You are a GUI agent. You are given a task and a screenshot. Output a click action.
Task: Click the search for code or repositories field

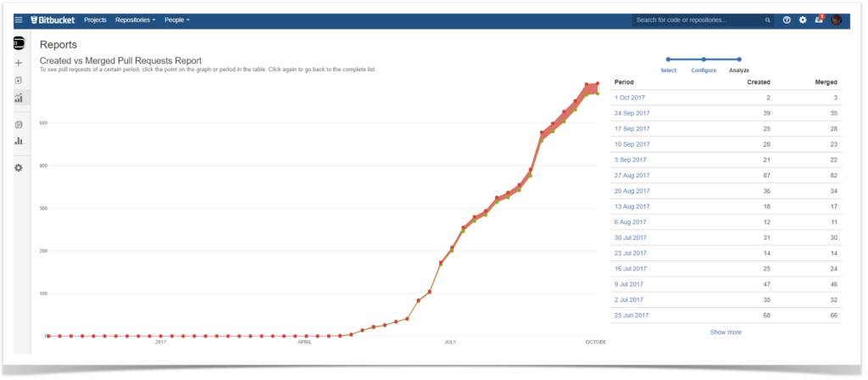point(698,20)
